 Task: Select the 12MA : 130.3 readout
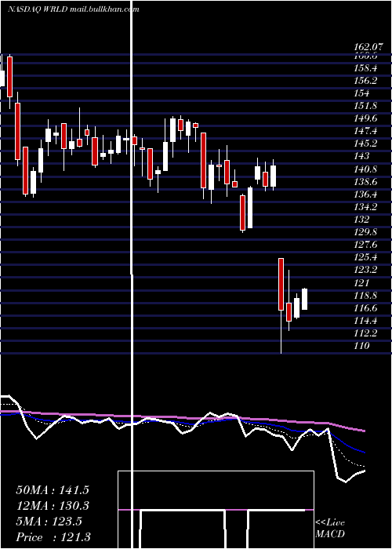[53, 506]
